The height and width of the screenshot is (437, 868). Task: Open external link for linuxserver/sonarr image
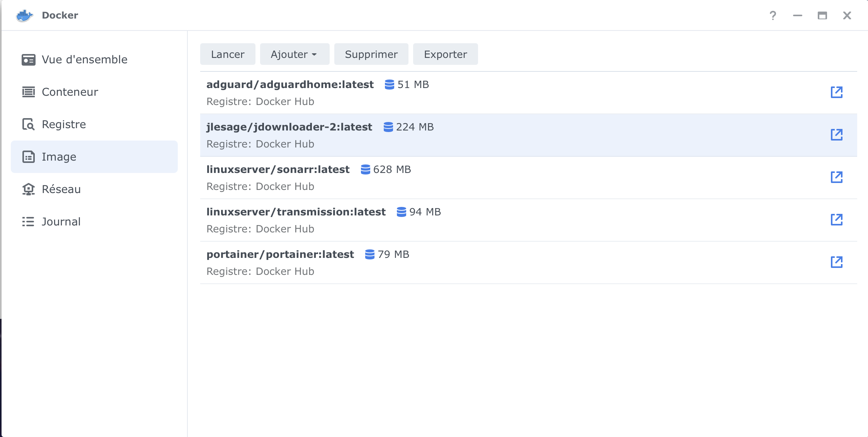click(x=836, y=177)
